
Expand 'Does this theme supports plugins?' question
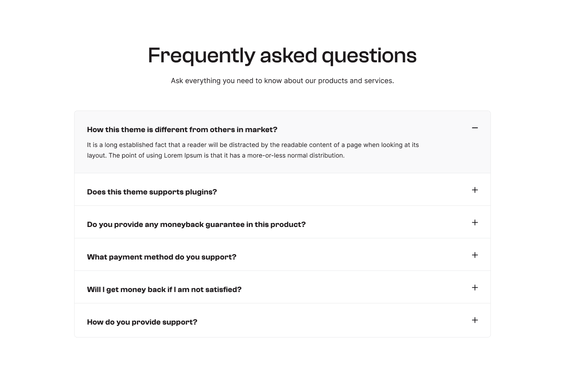point(152,192)
